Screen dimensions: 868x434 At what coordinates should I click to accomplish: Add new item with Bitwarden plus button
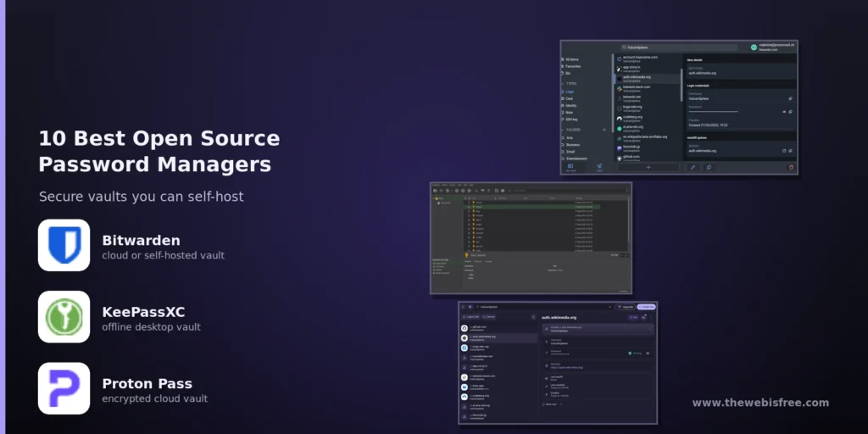coord(648,167)
